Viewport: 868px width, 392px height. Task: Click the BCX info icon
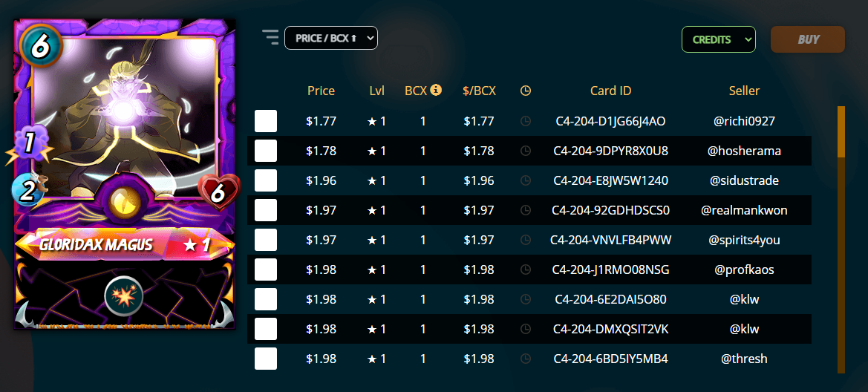pos(436,90)
